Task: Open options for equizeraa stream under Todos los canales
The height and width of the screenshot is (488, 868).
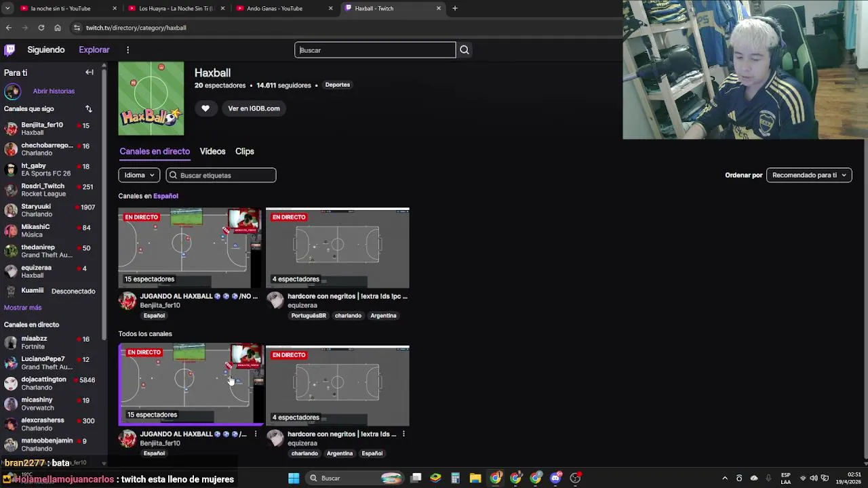Action: point(403,434)
